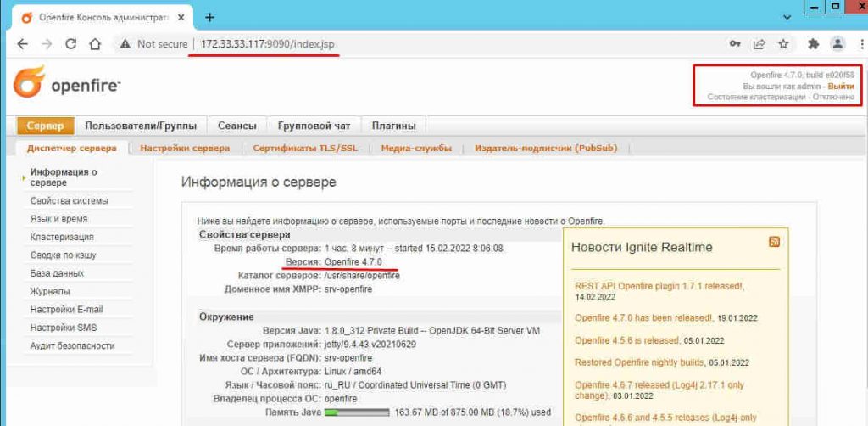The image size is (868, 426).
Task: Open the 'Openfire 4.7.0 has been released' news link
Action: point(643,317)
